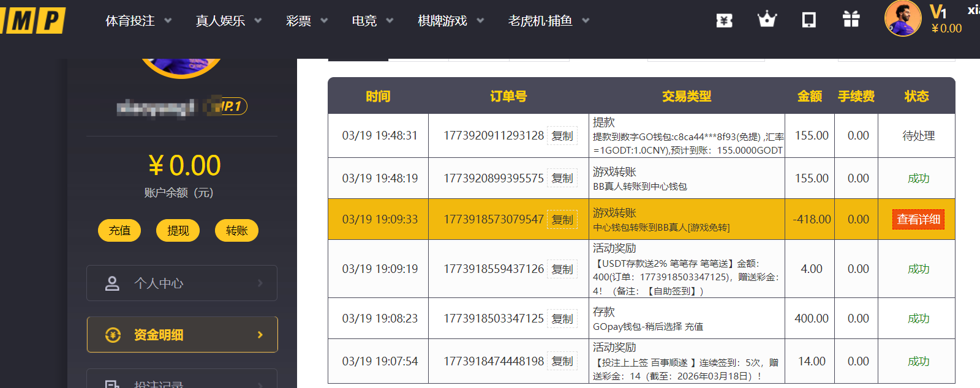The width and height of the screenshot is (980, 388).
Task: Click the V1 level indicator in header
Action: (x=938, y=11)
